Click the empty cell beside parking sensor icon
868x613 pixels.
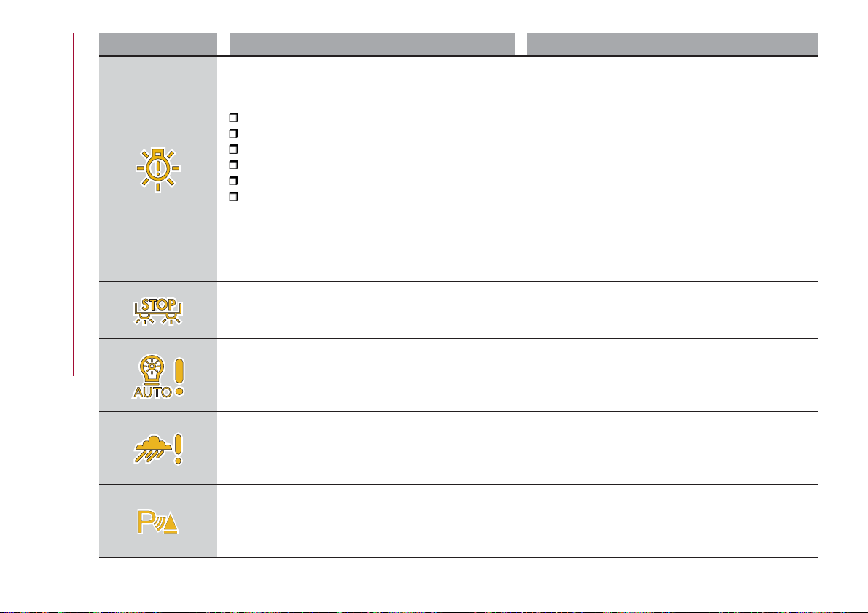coord(517,521)
